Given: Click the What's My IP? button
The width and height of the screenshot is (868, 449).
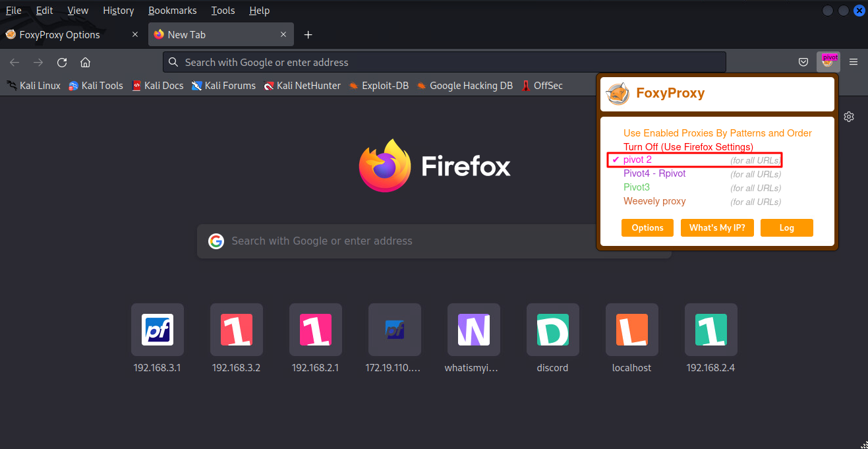Looking at the screenshot, I should pos(716,227).
